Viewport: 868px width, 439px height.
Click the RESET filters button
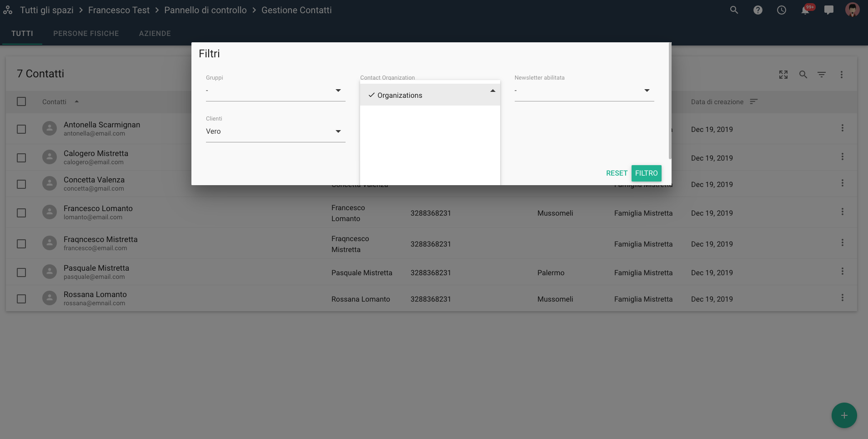click(x=617, y=173)
